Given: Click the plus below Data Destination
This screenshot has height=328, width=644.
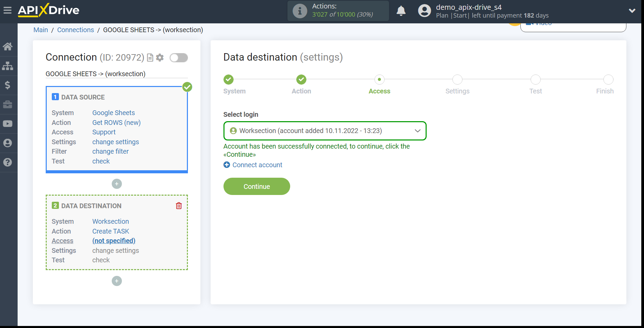Looking at the screenshot, I should click(x=117, y=281).
